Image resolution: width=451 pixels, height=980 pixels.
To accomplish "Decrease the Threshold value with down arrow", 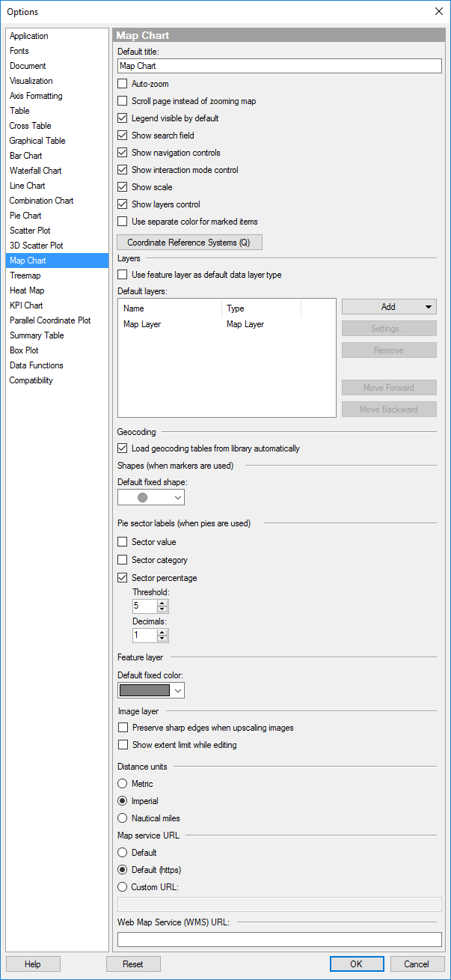I will (162, 609).
